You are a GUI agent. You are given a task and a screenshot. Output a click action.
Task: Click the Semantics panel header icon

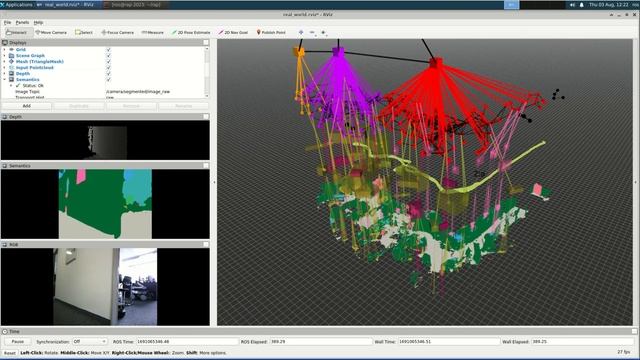pyautogui.click(x=5, y=166)
